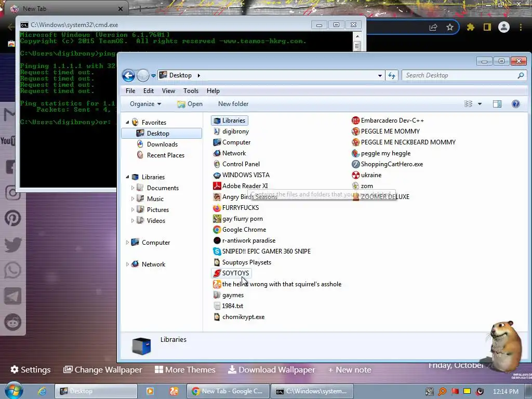Click the Pinterest icon in the browser sidebar

point(13,218)
